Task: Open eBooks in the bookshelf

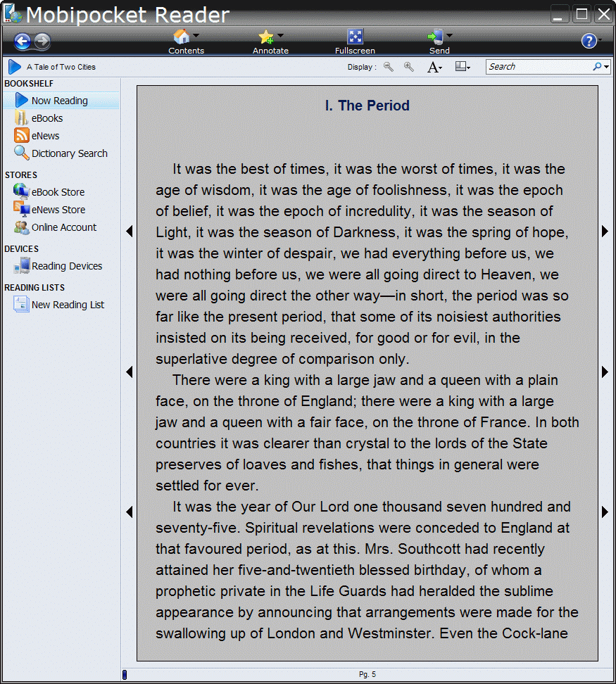Action: (47, 118)
